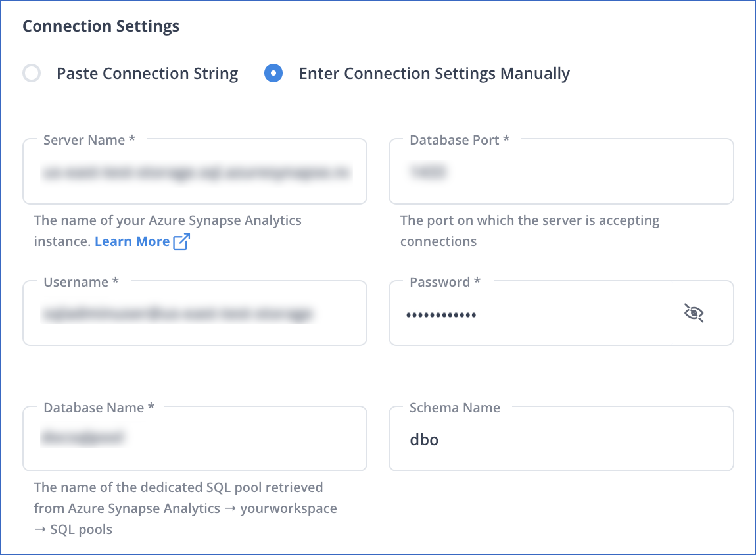Click the dbo value in Schema Name
The image size is (756, 555).
point(424,440)
